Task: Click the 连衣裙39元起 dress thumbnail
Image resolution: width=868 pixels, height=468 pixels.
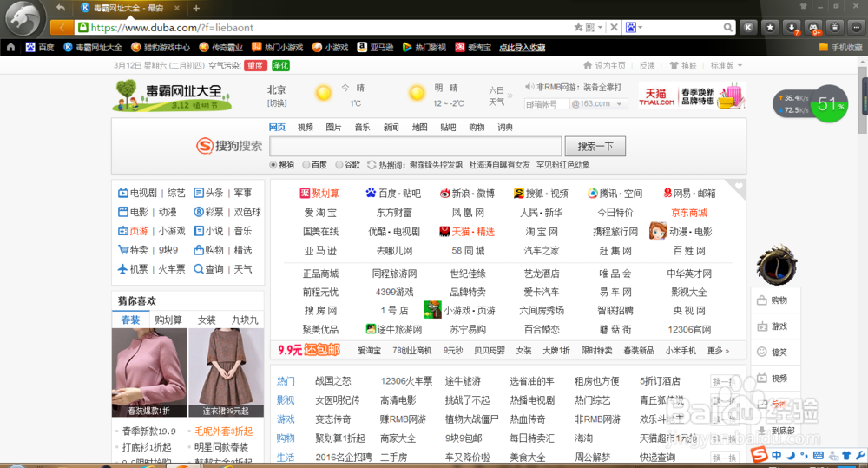Action: click(x=226, y=372)
